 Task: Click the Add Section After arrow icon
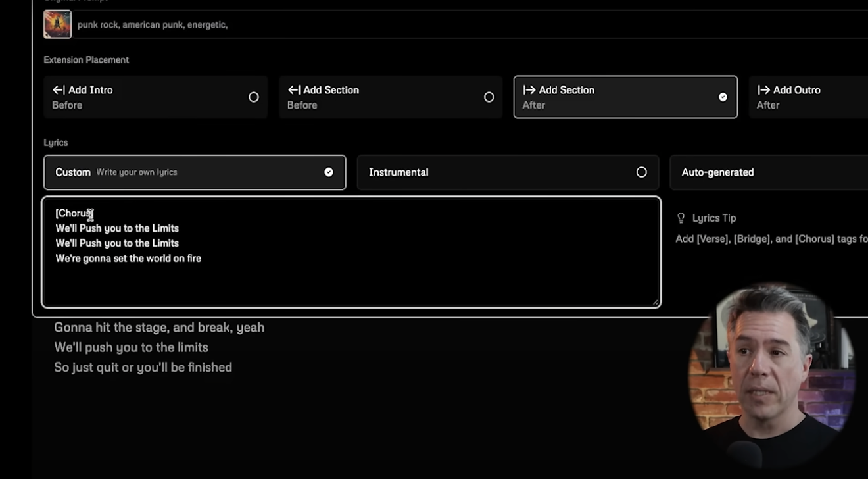(x=529, y=90)
